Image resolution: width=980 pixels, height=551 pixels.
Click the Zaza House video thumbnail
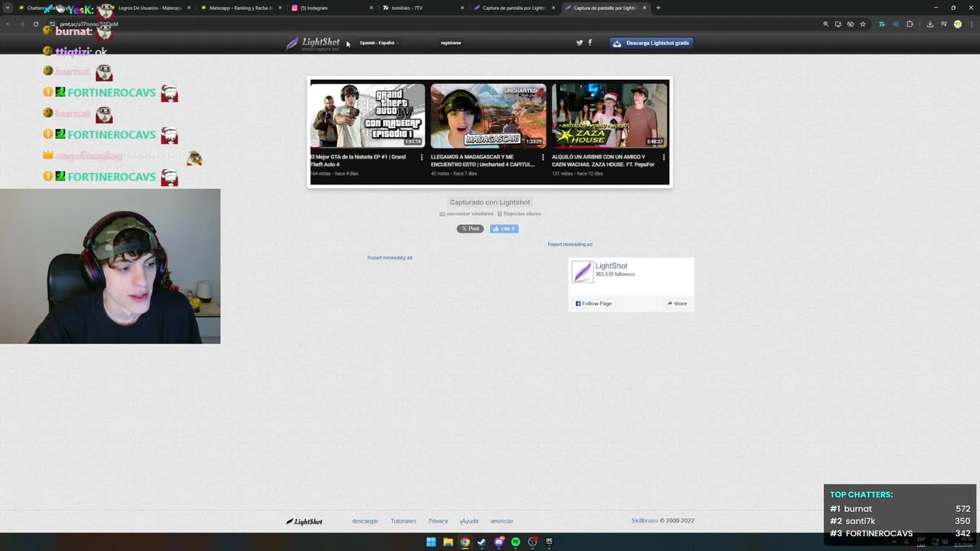tap(609, 116)
